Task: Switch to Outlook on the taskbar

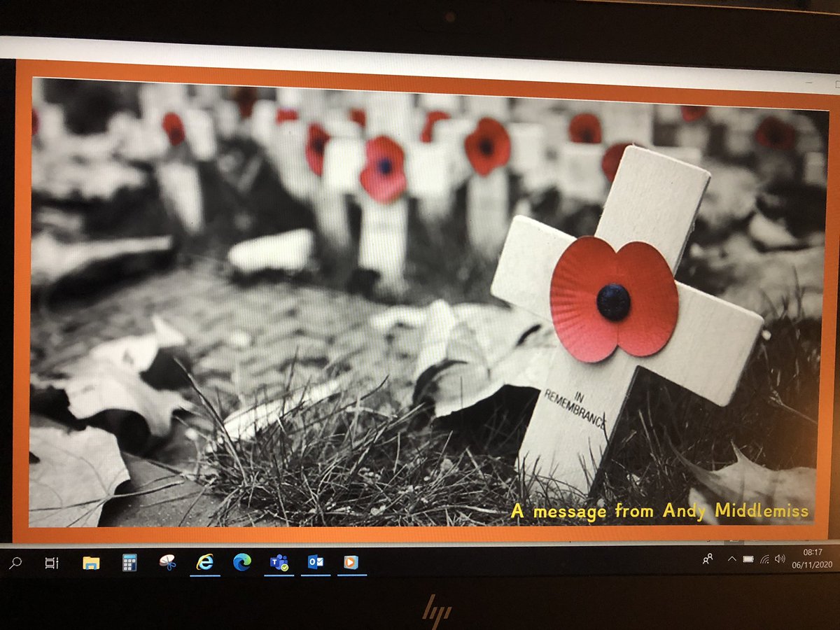Action: [315, 561]
